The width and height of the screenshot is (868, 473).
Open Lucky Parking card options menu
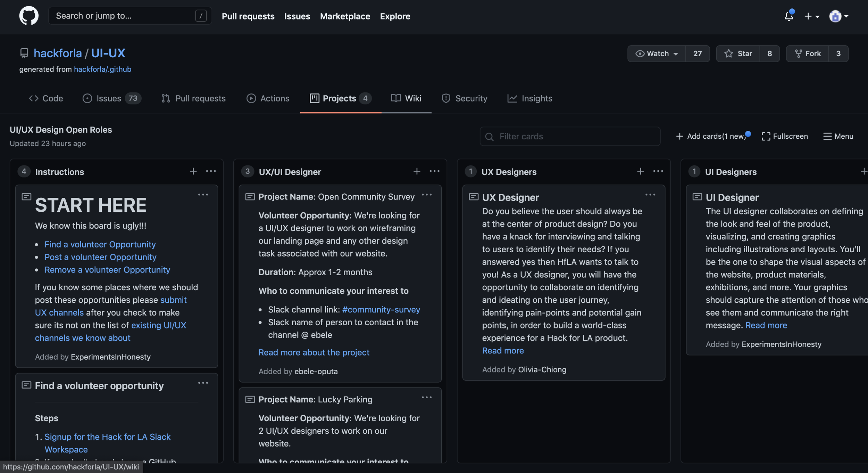click(x=427, y=397)
